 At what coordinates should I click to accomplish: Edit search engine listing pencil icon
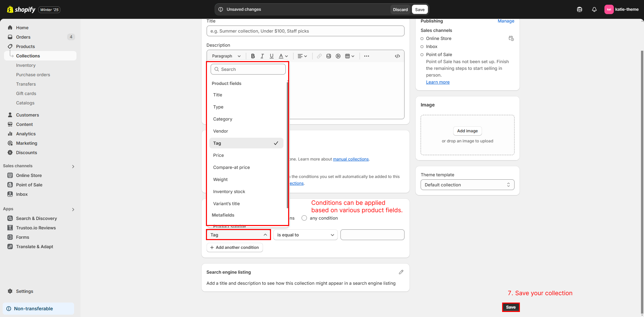[x=401, y=272]
